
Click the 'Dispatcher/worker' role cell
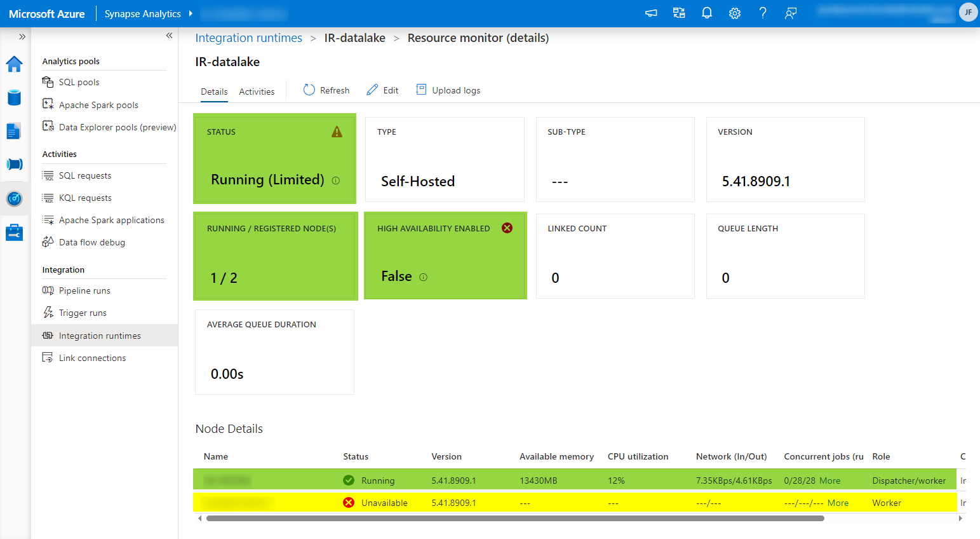coord(909,481)
